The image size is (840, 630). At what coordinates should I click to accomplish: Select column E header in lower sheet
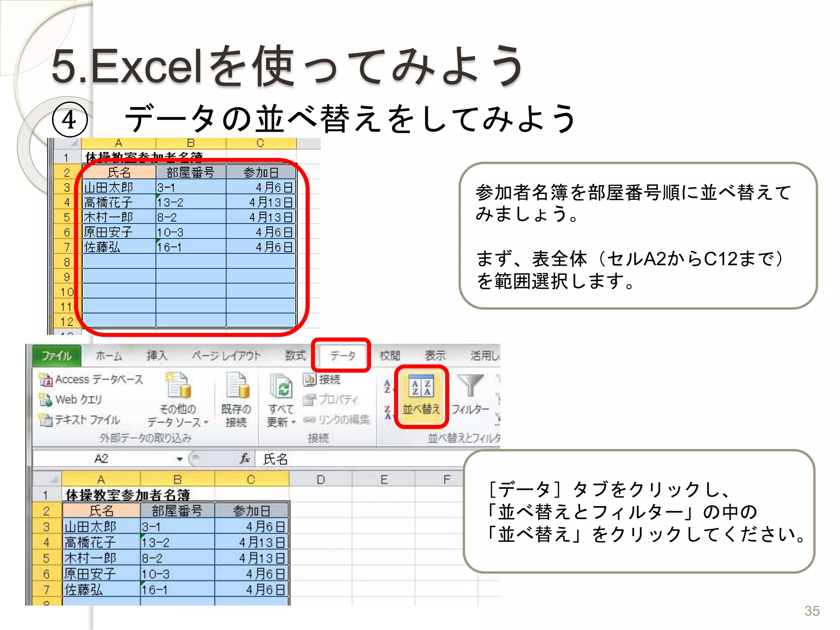[x=383, y=479]
